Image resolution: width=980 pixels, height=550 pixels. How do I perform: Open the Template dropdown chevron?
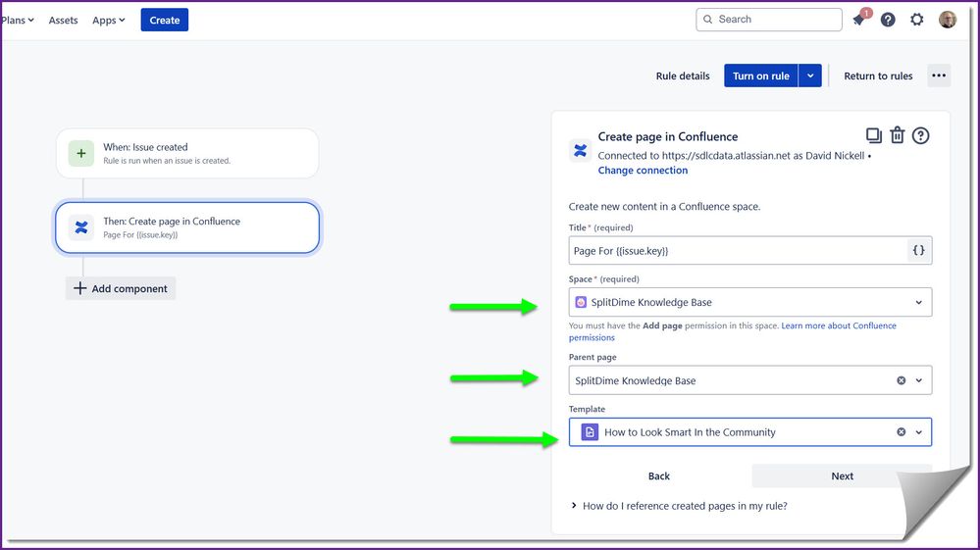pos(919,432)
